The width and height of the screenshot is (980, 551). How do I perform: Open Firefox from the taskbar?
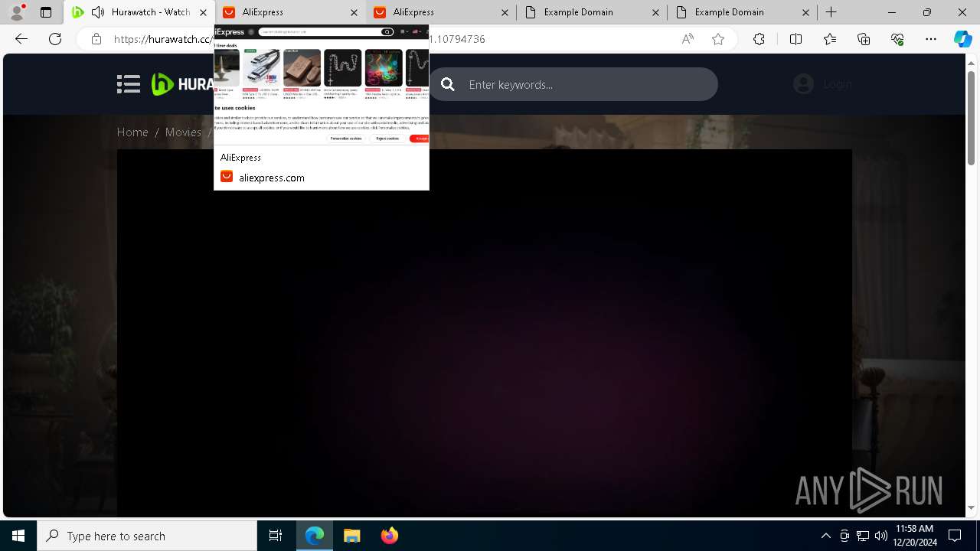pos(389,536)
